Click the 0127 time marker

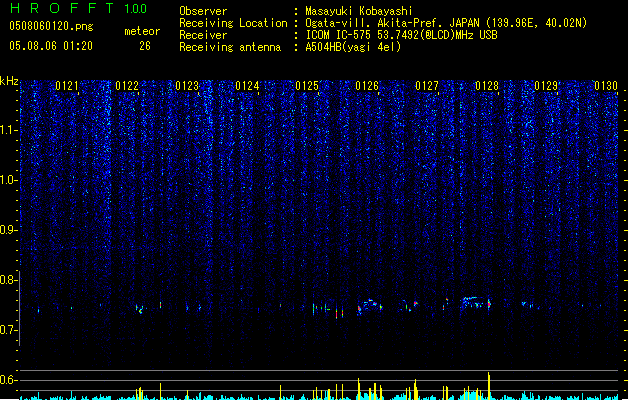427,86
